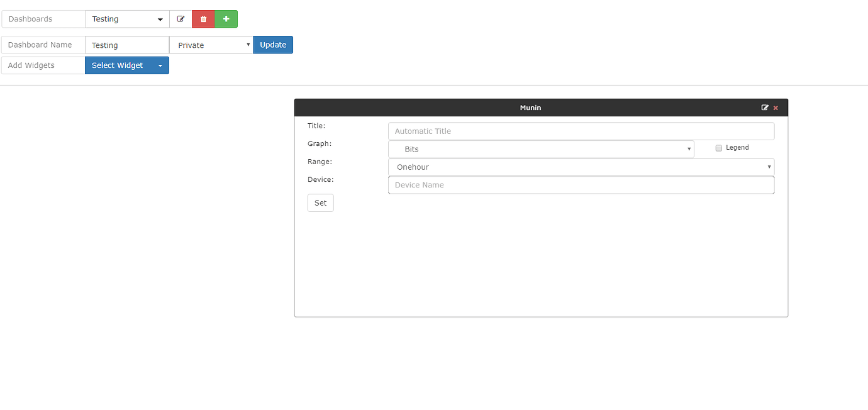Open the Testing dashboards dropdown

tap(128, 19)
